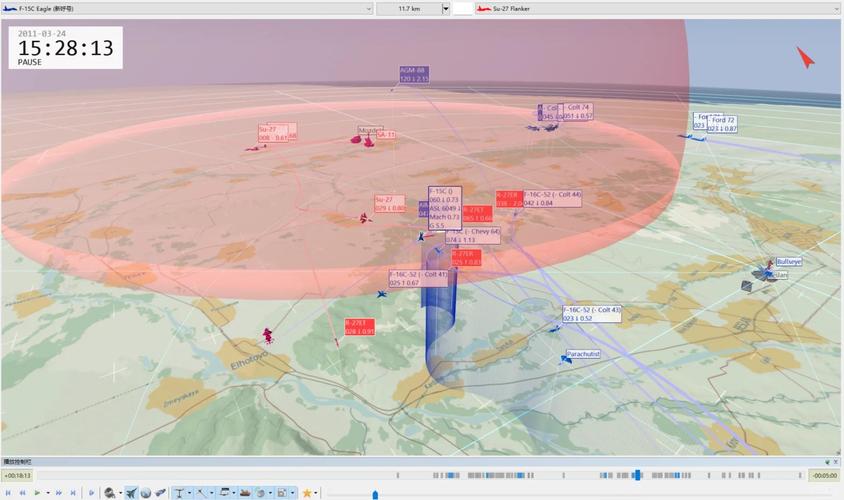Toggle the globe terrain view icon
844x500 pixels.
click(x=146, y=492)
